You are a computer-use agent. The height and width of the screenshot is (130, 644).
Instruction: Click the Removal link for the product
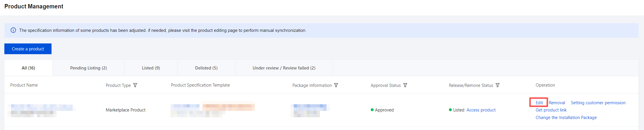point(557,103)
